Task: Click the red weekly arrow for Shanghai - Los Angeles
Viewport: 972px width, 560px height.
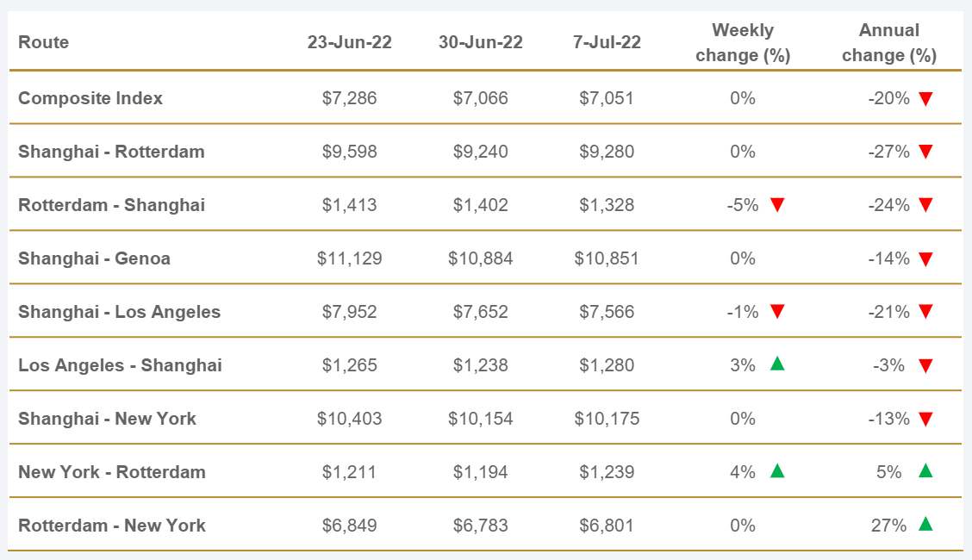Action: [x=777, y=312]
